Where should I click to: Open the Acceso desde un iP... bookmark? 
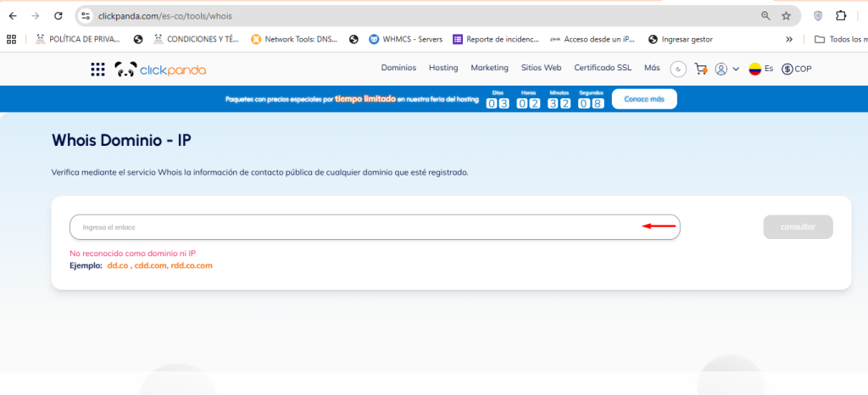click(x=592, y=39)
